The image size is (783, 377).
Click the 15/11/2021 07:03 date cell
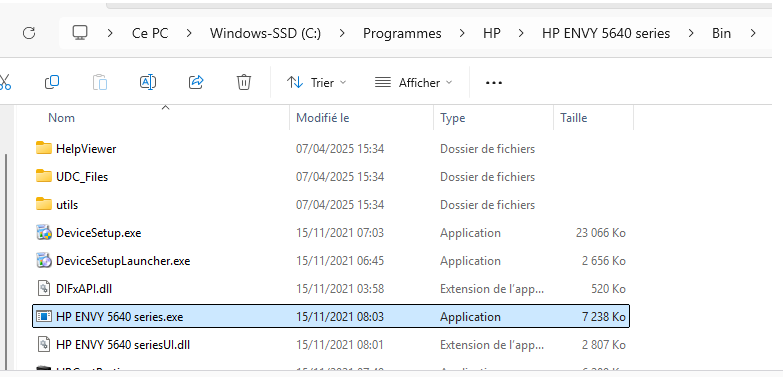[340, 233]
